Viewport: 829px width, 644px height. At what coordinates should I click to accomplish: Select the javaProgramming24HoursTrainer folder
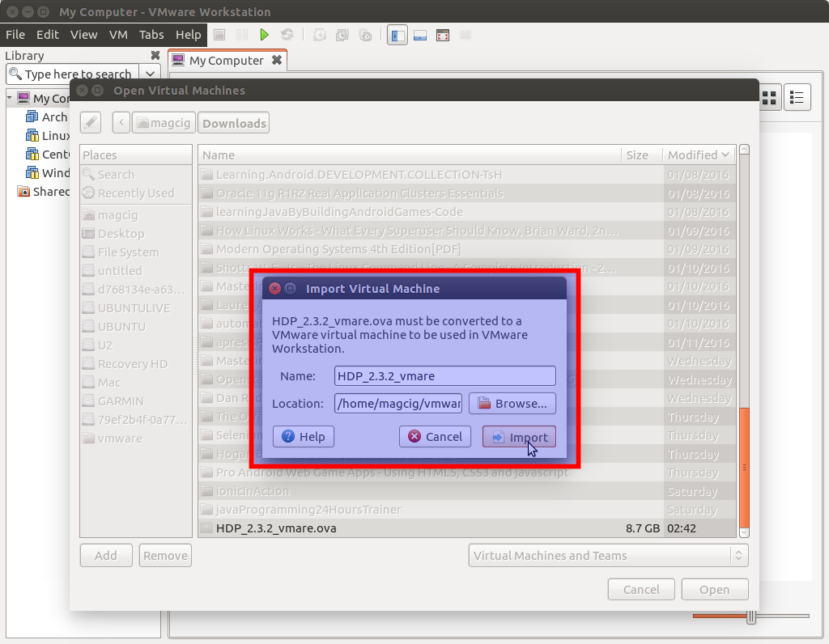point(467,510)
